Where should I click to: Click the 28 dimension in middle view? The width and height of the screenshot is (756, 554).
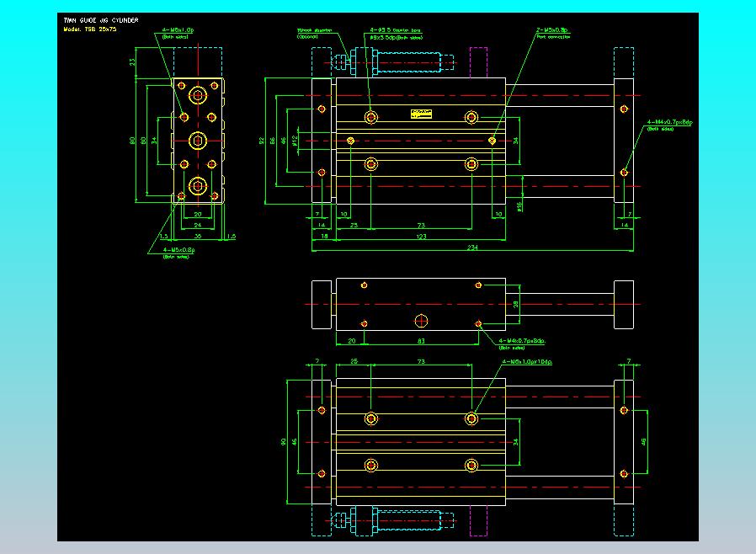point(515,304)
